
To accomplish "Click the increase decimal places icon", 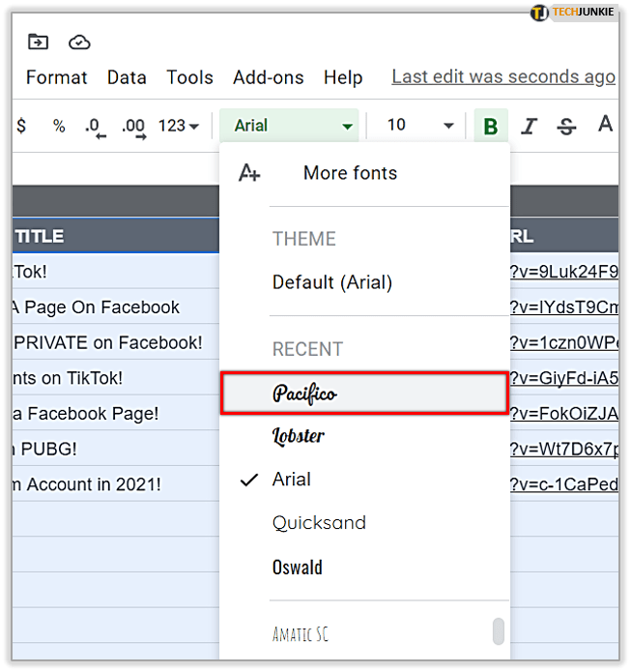I will coord(134,127).
